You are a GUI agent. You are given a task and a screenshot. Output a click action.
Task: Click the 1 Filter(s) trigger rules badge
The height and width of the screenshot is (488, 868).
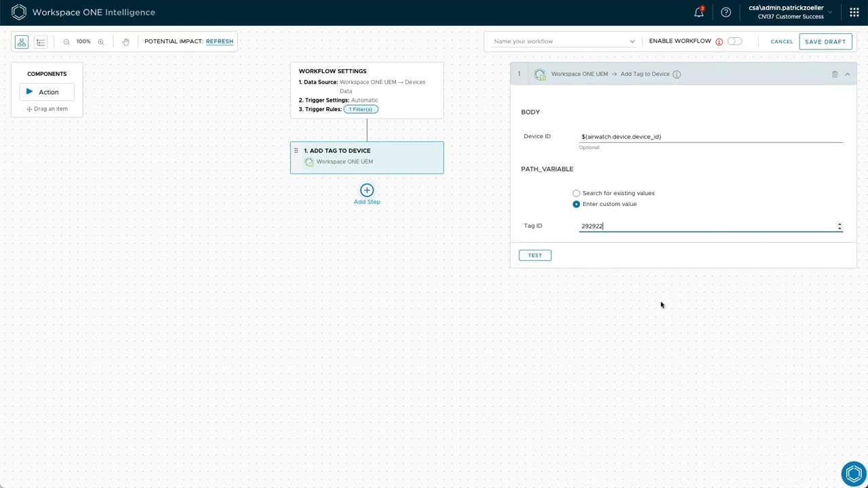(x=361, y=109)
